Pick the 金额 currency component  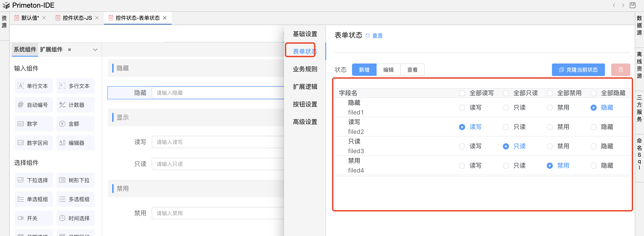tap(75, 124)
